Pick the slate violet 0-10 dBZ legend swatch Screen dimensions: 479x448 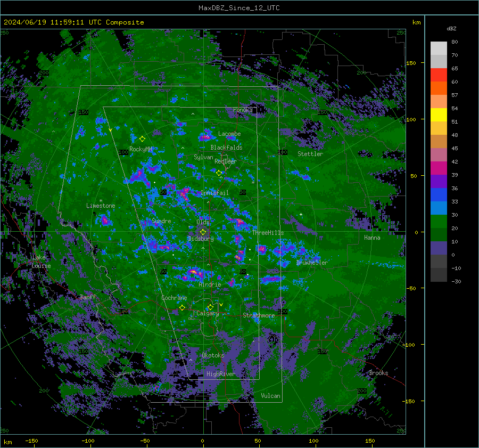[x=439, y=248]
